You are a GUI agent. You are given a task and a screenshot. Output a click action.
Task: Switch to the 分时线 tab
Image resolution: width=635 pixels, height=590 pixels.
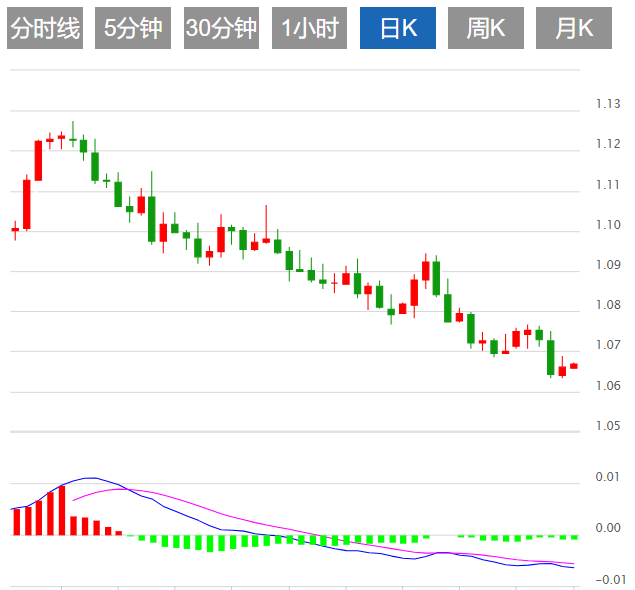pos(45,28)
